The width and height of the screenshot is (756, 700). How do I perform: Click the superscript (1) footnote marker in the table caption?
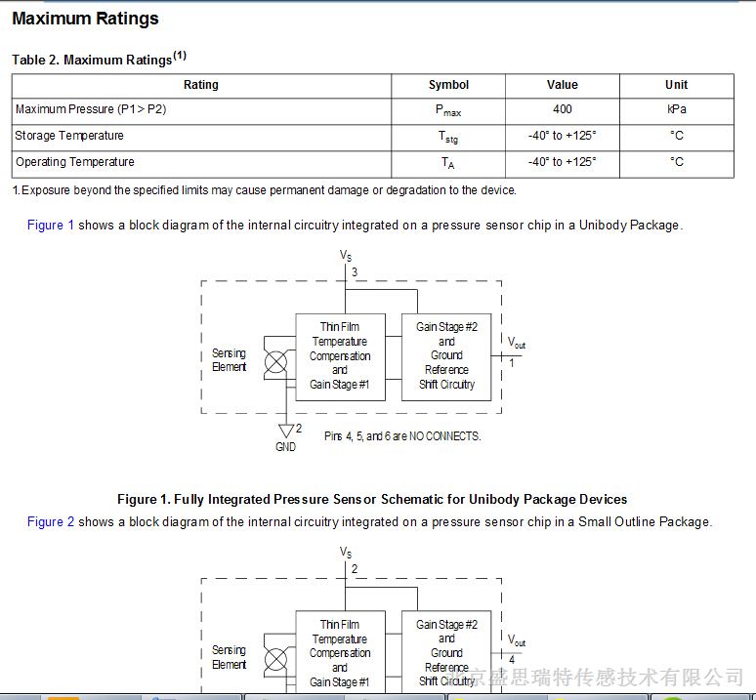click(180, 55)
